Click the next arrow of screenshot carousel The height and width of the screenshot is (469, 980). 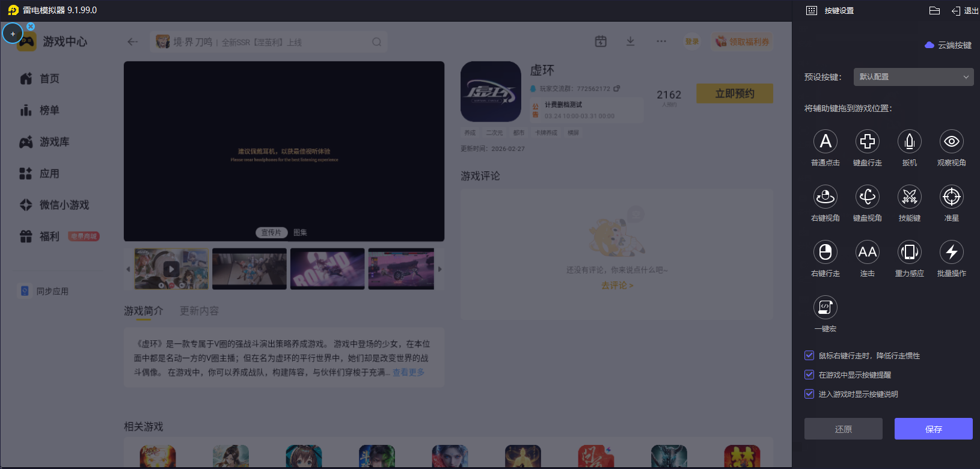pos(440,269)
